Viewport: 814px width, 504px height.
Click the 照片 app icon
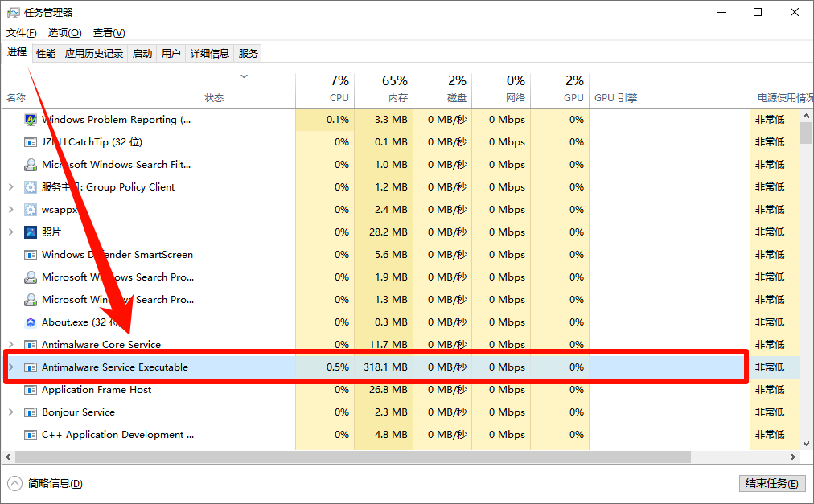pyautogui.click(x=30, y=232)
